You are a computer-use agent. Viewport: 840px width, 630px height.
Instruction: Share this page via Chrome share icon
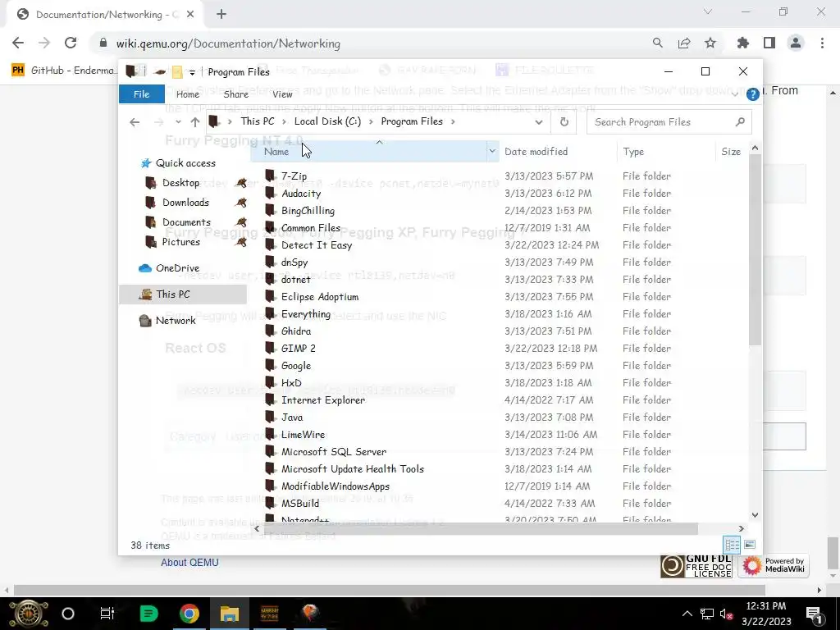tap(683, 43)
